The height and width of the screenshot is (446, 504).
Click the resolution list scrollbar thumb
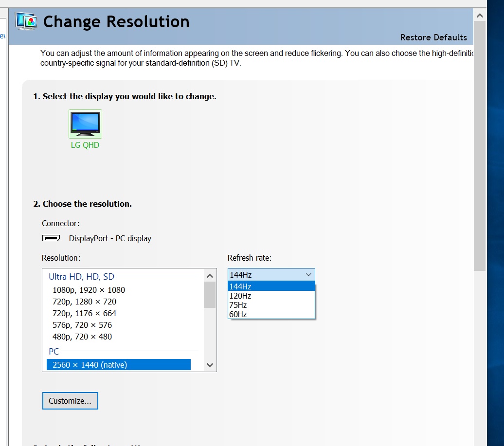pyautogui.click(x=210, y=295)
